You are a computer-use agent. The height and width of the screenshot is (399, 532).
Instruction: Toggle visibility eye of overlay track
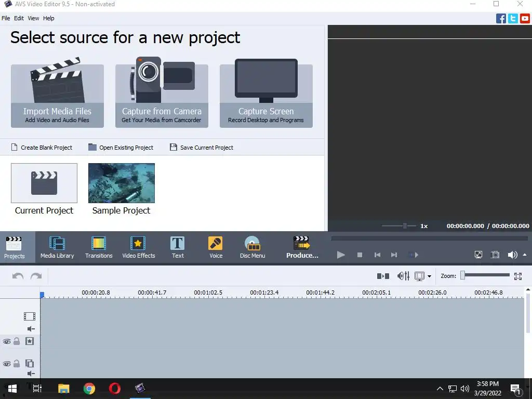(x=6, y=364)
